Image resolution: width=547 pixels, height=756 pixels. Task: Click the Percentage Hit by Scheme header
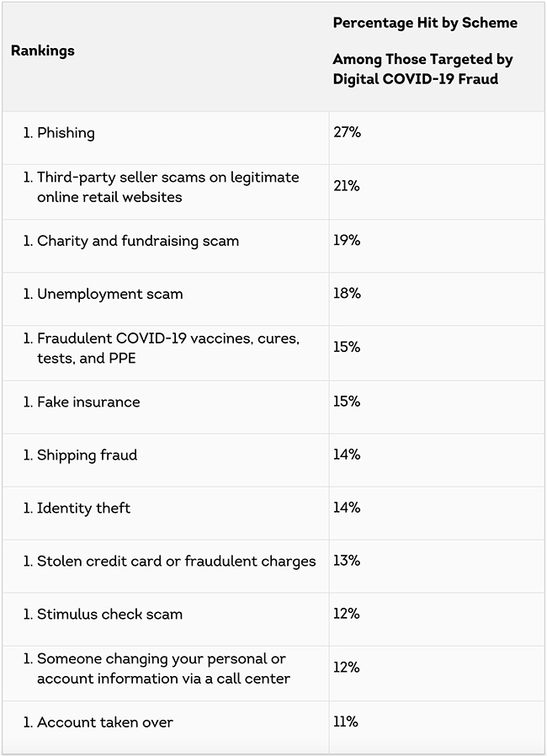coord(425,23)
